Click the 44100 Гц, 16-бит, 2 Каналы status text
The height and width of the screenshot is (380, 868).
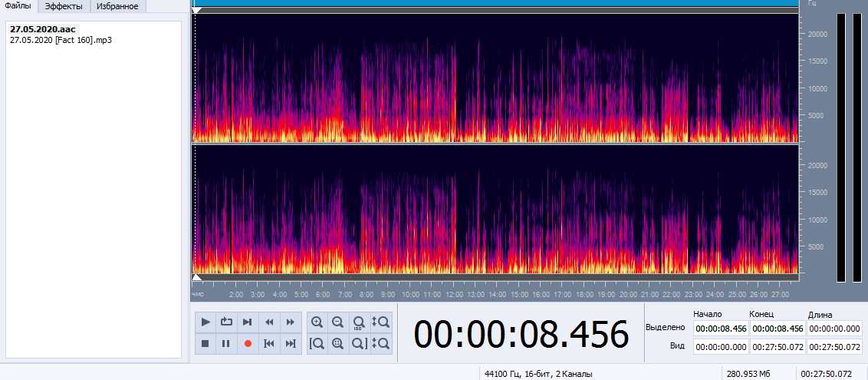[x=538, y=374]
